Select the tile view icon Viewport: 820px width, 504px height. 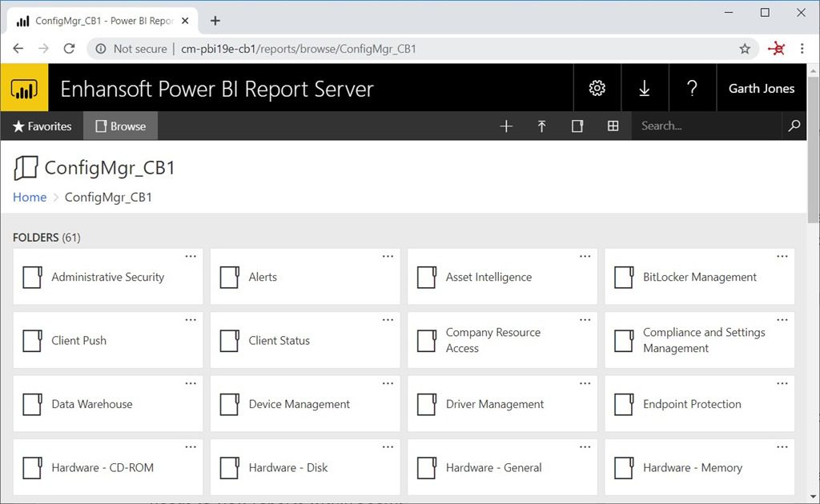click(577, 126)
